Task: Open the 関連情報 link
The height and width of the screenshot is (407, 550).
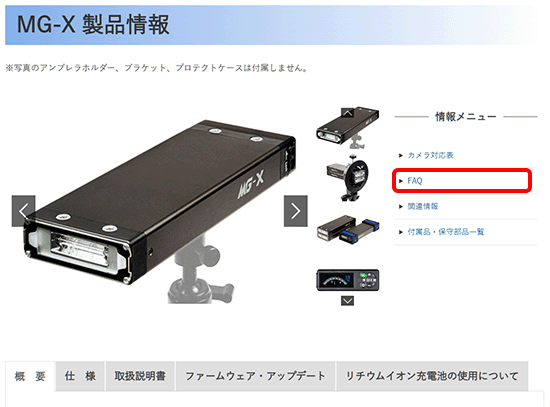Action: click(x=423, y=206)
